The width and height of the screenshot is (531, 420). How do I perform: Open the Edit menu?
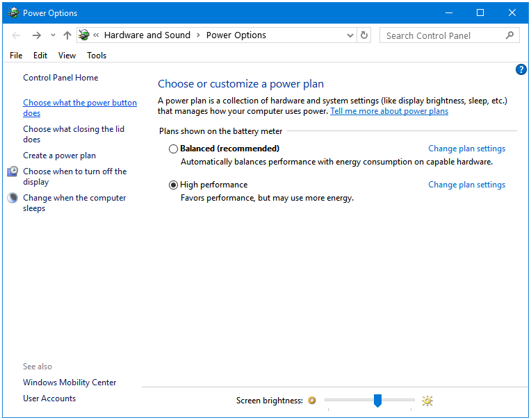click(x=40, y=55)
